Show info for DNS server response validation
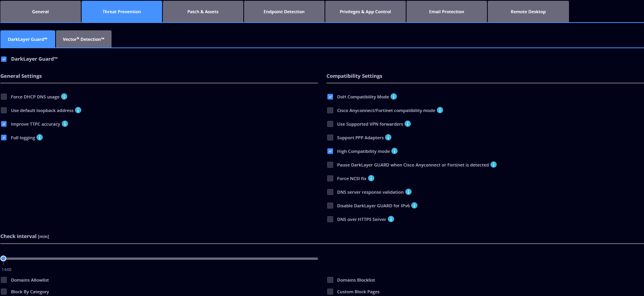The image size is (644, 296). click(408, 192)
